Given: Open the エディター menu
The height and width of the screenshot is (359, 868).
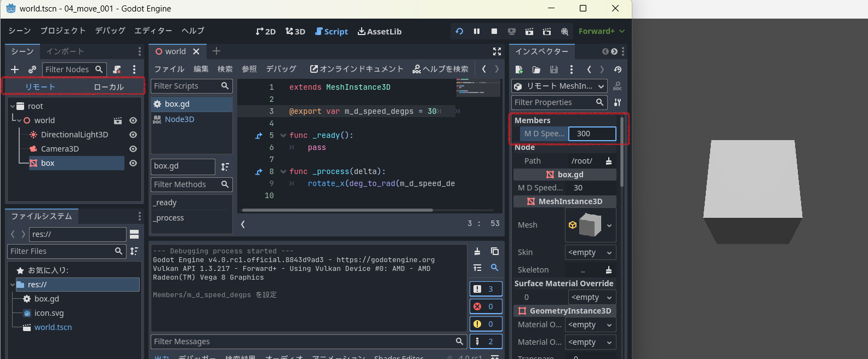Looking at the screenshot, I should 153,31.
